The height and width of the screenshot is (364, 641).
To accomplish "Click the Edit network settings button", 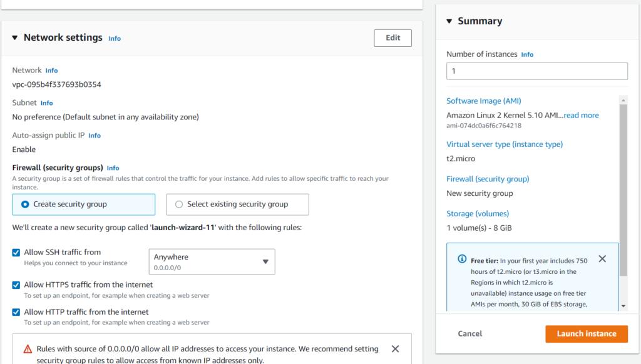I will (392, 38).
